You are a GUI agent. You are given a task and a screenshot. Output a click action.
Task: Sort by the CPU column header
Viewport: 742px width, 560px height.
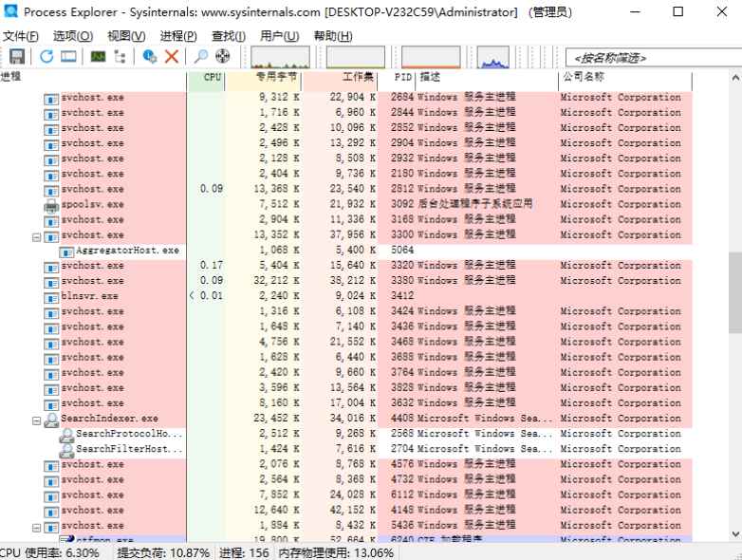pos(206,77)
